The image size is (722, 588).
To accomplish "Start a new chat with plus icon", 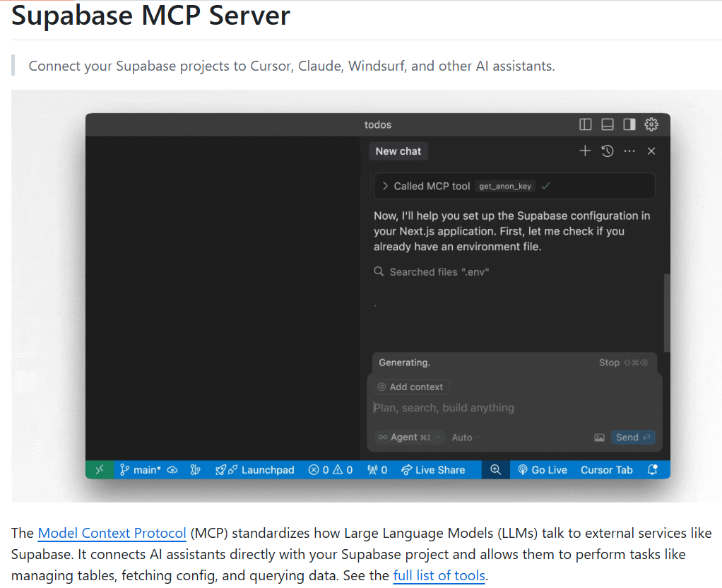I will [585, 151].
